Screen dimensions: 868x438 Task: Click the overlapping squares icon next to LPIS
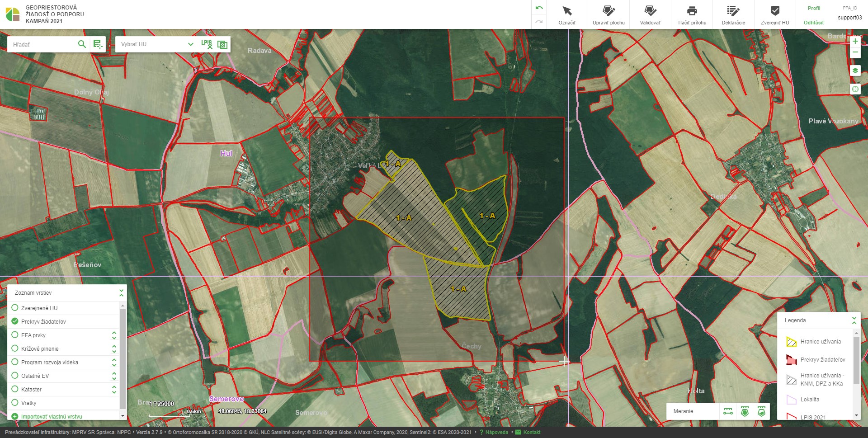tap(222, 44)
